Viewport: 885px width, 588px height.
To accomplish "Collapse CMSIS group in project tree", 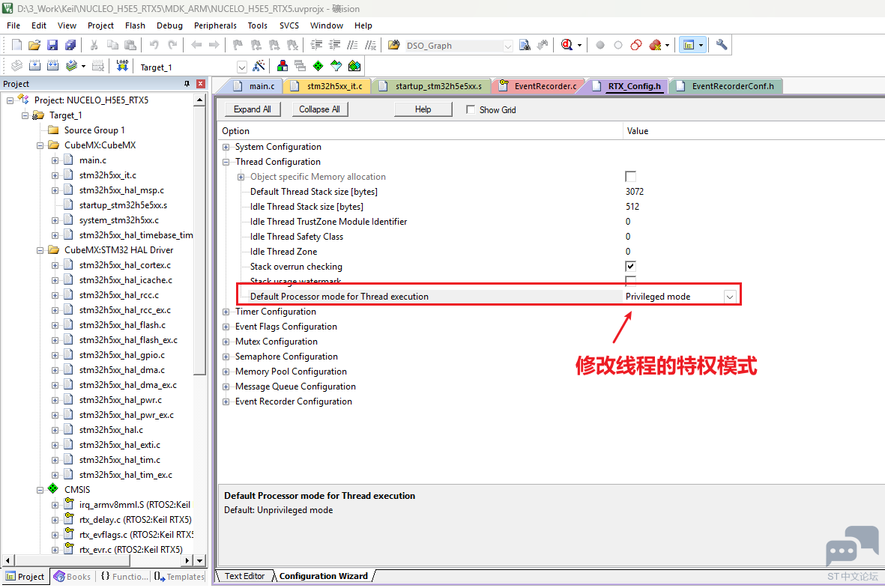I will [40, 490].
